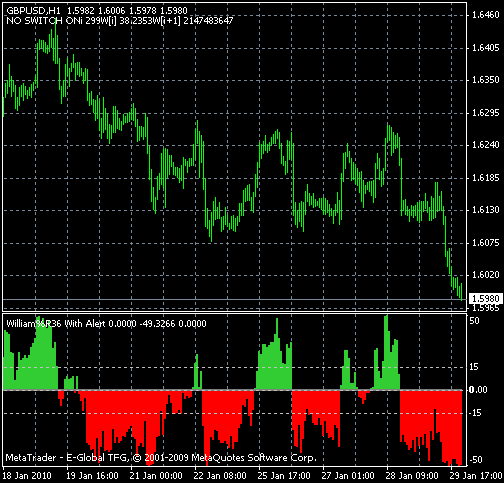Click the 27 Jan 01:00 time label
This screenshot has width=504, height=483.
[x=348, y=476]
